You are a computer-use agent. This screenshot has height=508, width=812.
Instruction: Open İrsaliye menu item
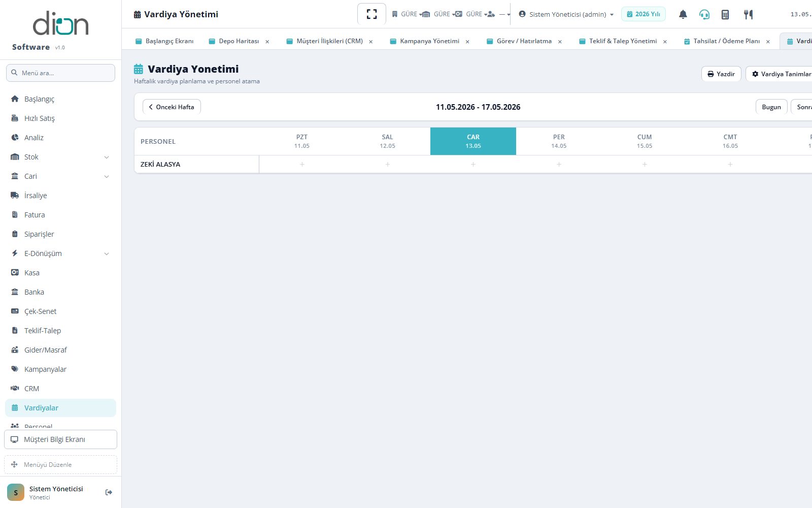60,196
